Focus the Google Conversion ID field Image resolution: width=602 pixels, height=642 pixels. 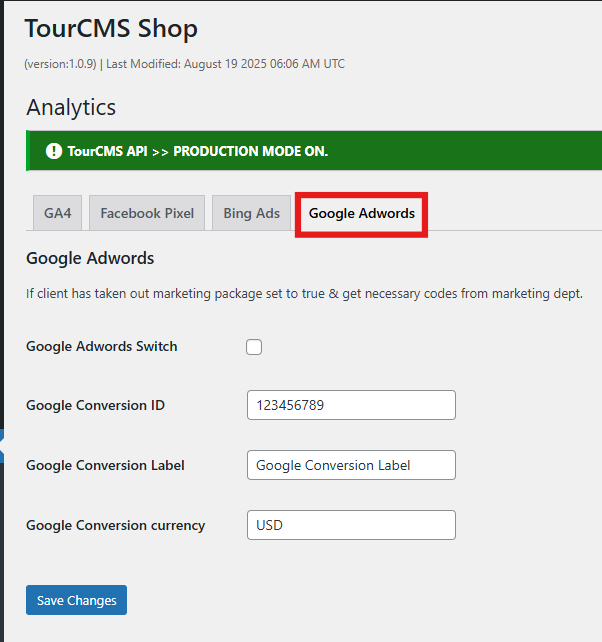click(350, 405)
